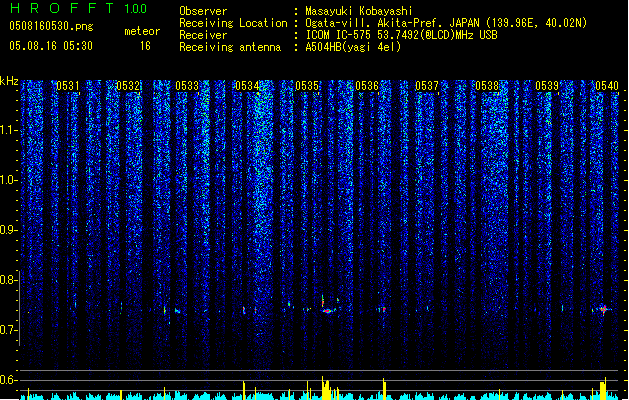The height and width of the screenshot is (400, 629).
Task: Click the 0534 time marker
Action: click(247, 86)
